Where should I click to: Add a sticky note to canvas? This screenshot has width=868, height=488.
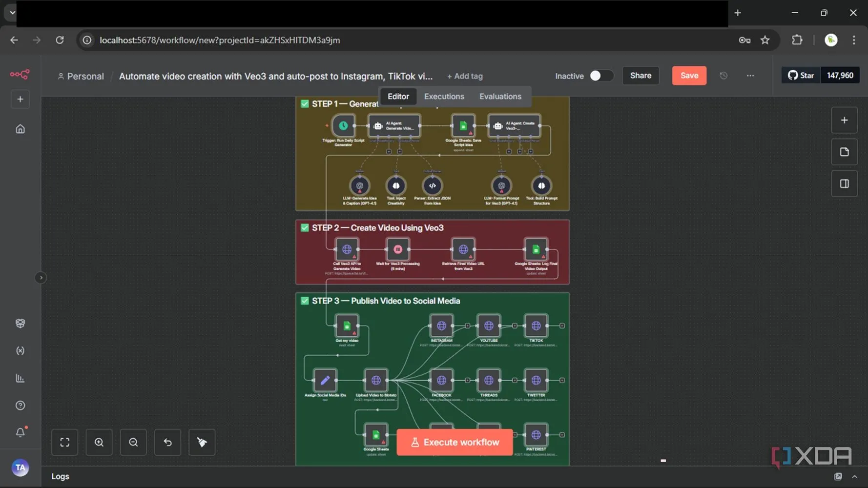point(844,152)
